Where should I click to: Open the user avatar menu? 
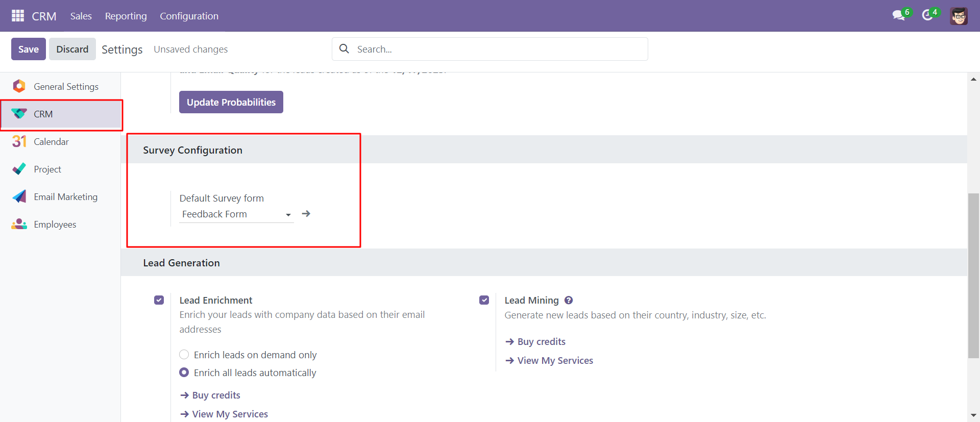959,16
